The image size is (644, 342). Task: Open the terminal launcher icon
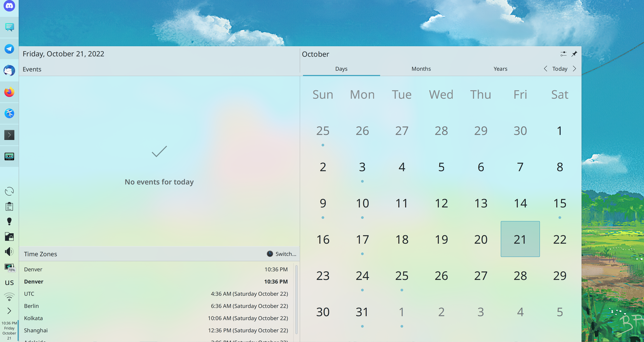(x=9, y=135)
